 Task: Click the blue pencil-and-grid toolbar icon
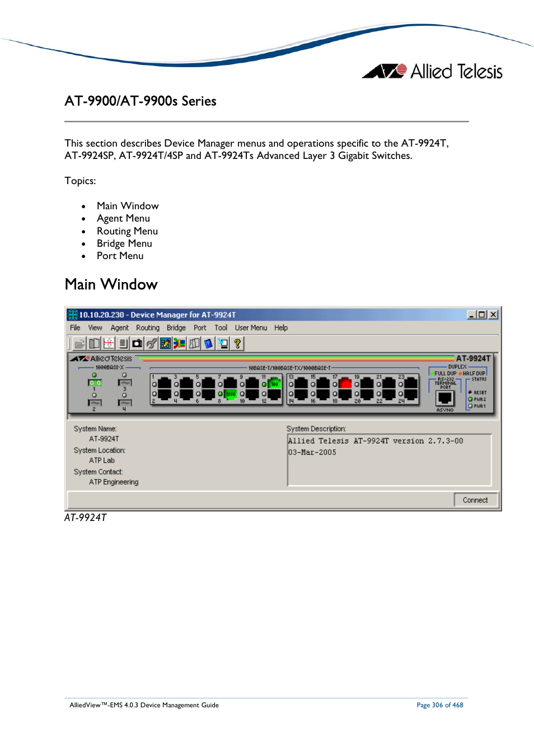166,344
